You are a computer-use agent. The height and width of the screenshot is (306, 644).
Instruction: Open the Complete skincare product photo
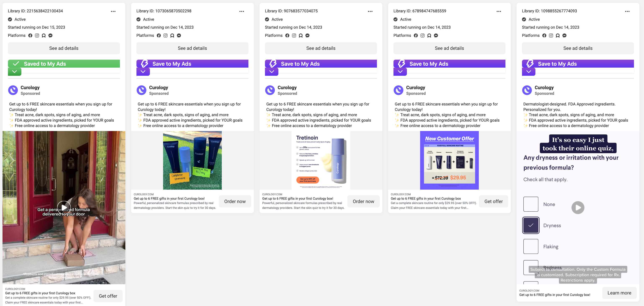192,160
